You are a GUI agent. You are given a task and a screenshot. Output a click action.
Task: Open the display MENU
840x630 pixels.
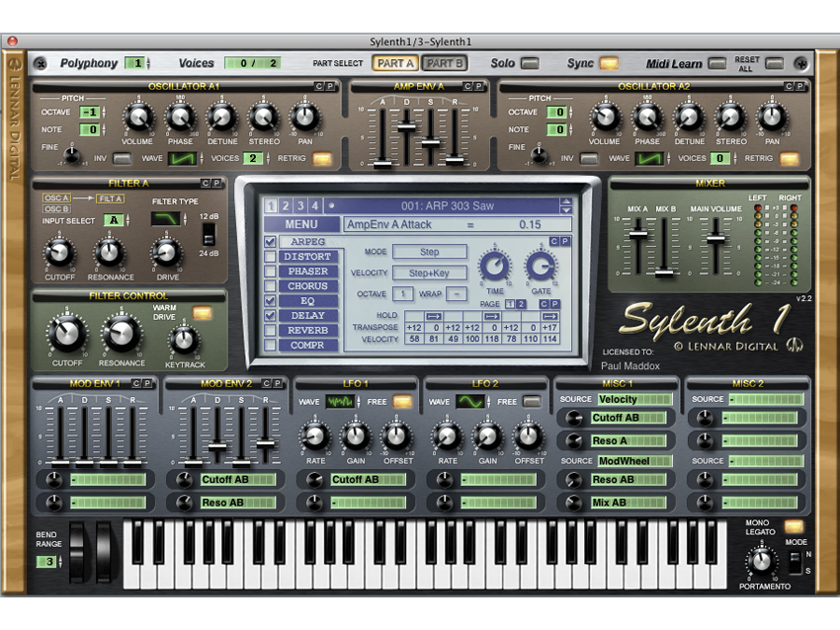click(301, 224)
